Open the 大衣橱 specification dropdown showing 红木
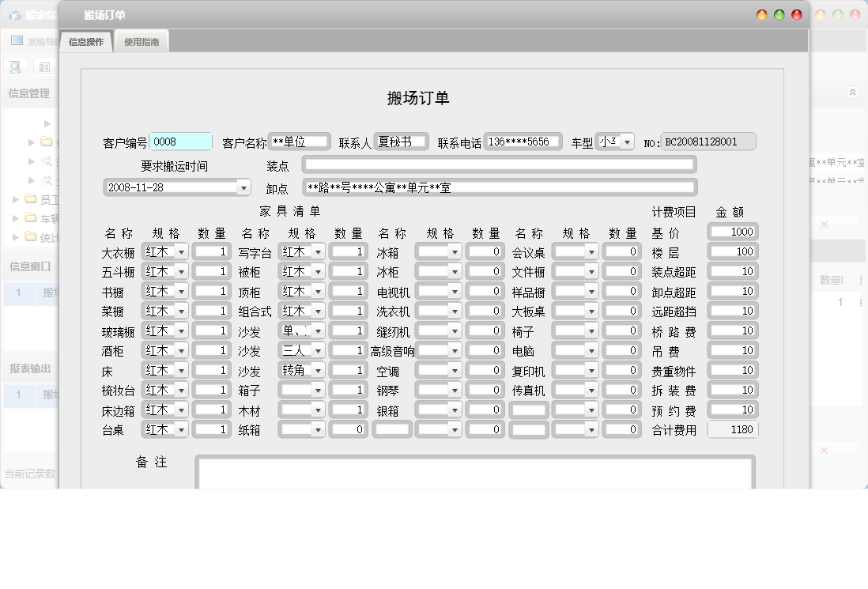 coord(183,251)
